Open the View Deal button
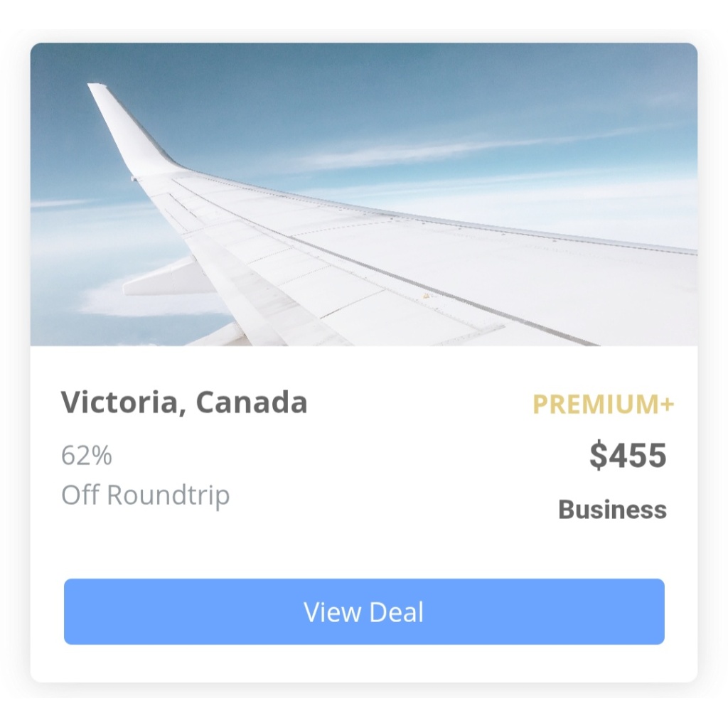 click(x=364, y=611)
